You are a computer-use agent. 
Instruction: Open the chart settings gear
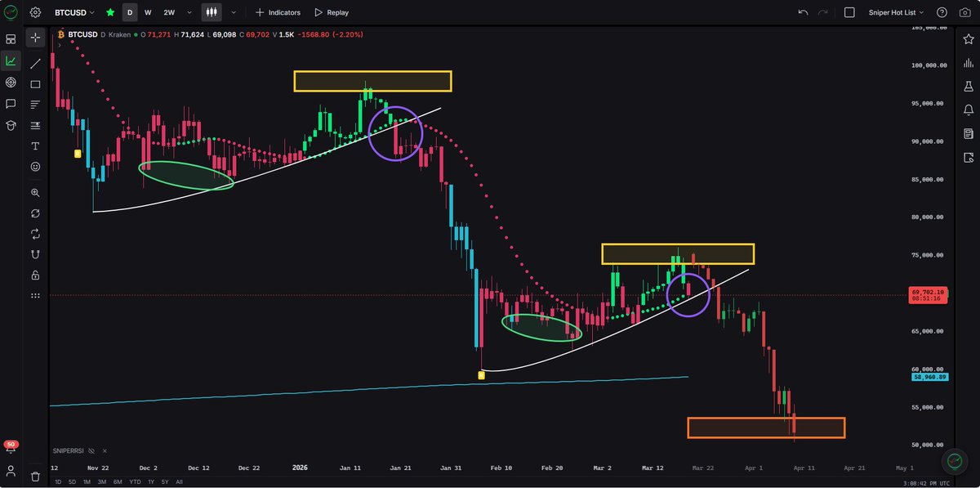pyautogui.click(x=35, y=12)
